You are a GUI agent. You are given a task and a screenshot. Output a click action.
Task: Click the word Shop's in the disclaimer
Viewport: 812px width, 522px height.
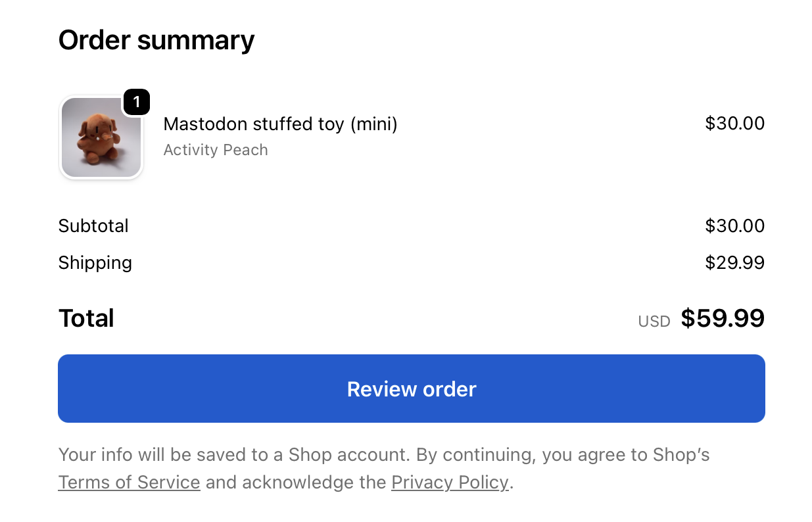coord(681,455)
